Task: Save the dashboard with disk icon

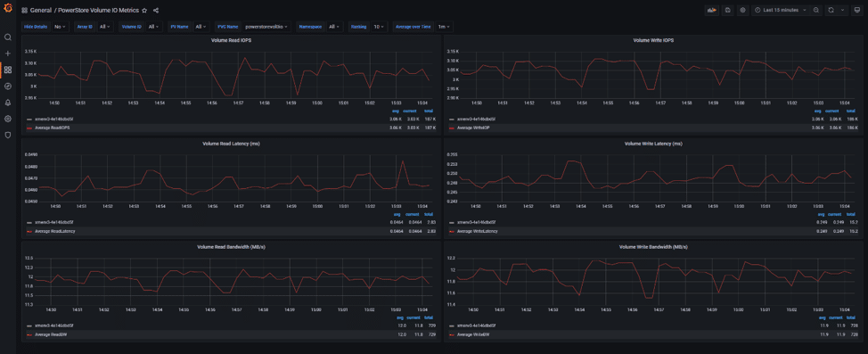Action: pyautogui.click(x=727, y=10)
